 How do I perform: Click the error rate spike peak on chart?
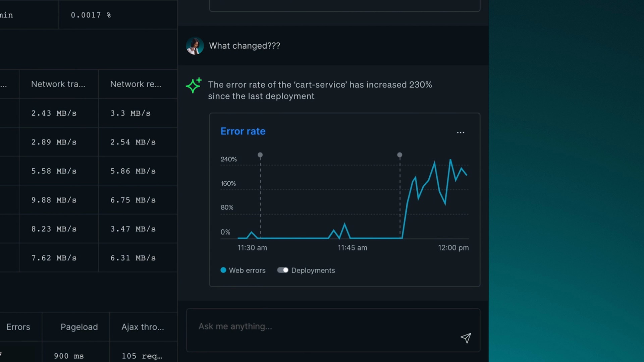coord(450,160)
